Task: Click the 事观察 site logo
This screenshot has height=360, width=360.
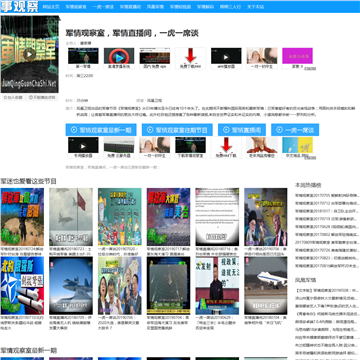Action: [20, 6]
